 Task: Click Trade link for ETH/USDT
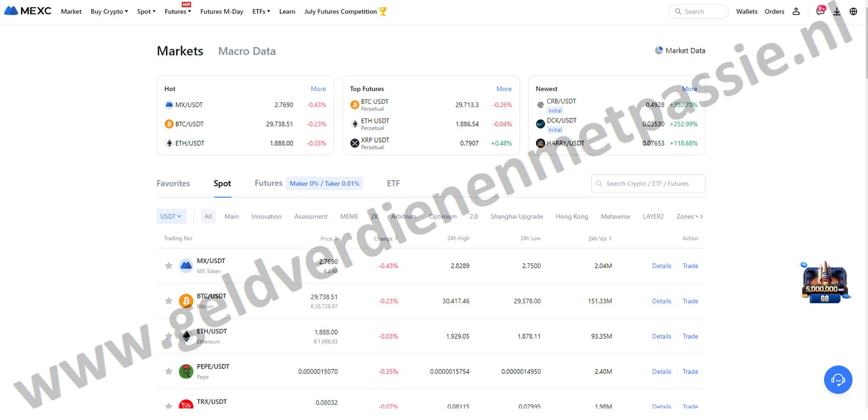pyautogui.click(x=690, y=336)
